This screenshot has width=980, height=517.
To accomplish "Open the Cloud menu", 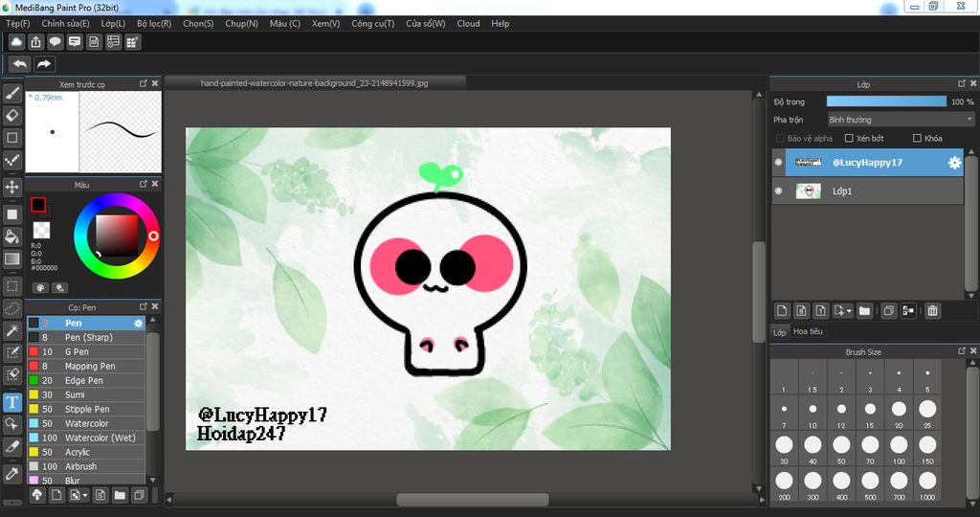I will [468, 24].
